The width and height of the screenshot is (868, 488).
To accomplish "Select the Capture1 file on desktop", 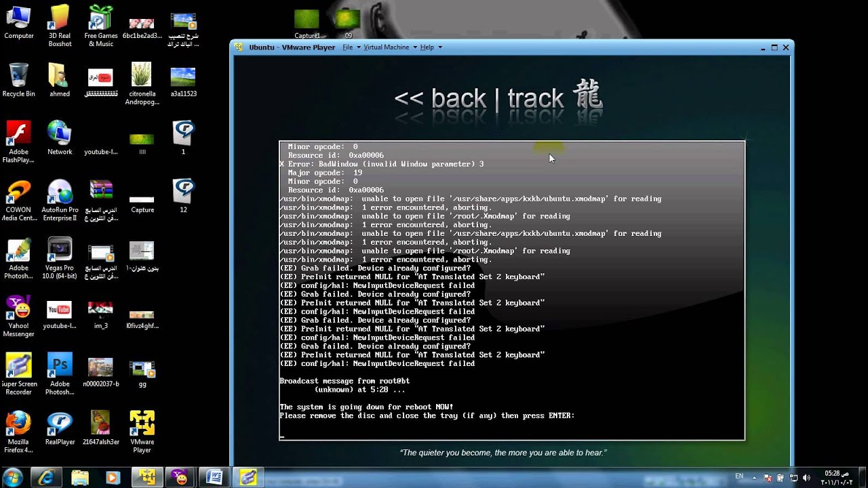I will click(x=307, y=22).
